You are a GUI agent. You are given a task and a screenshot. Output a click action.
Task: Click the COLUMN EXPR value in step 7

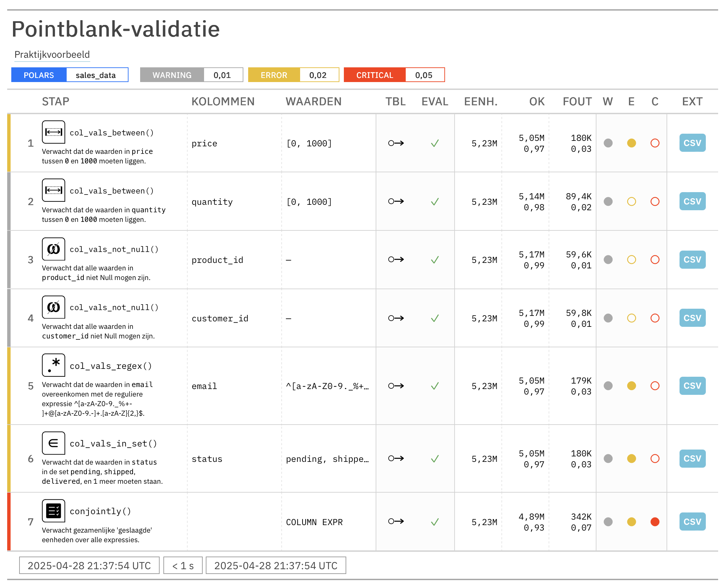(x=314, y=522)
